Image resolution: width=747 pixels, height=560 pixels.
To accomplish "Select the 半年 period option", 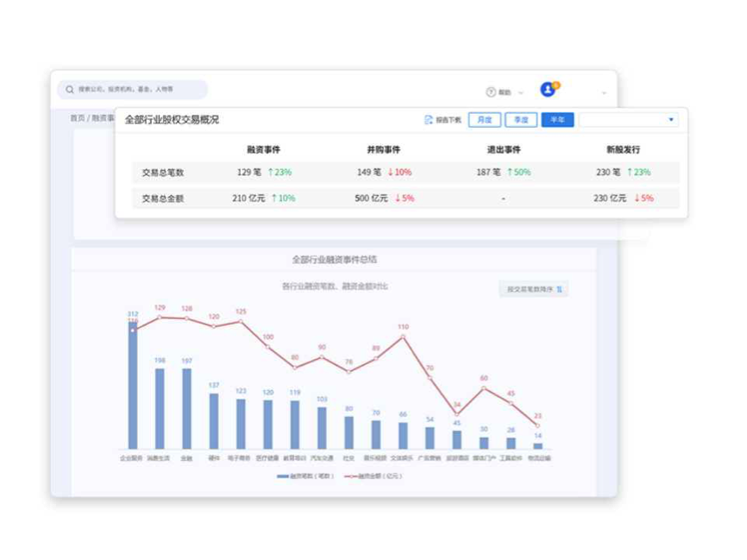I will pos(557,120).
